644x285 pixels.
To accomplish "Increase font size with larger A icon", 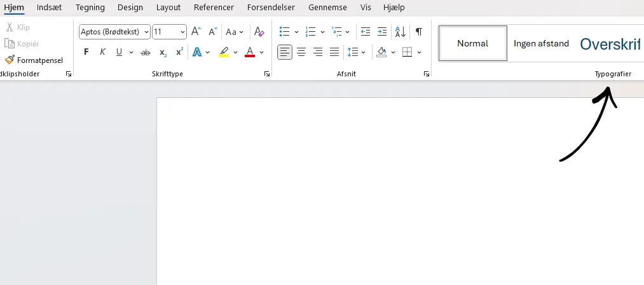I will coord(196,32).
